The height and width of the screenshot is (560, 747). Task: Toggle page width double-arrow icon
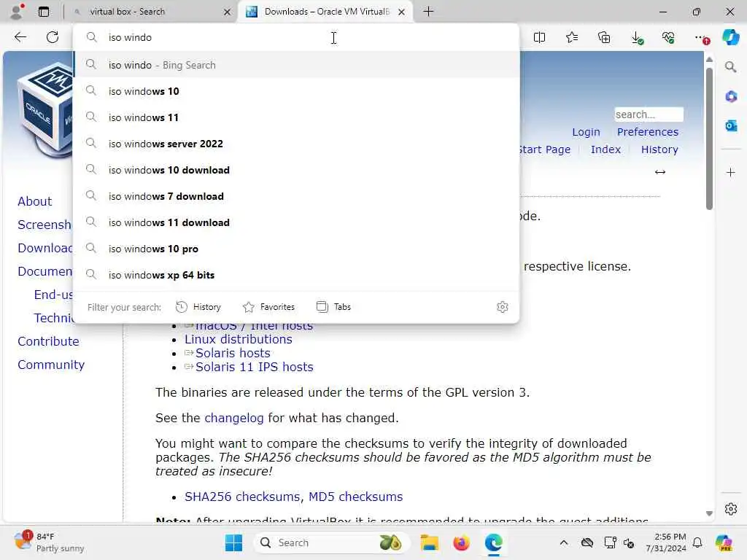click(x=659, y=172)
